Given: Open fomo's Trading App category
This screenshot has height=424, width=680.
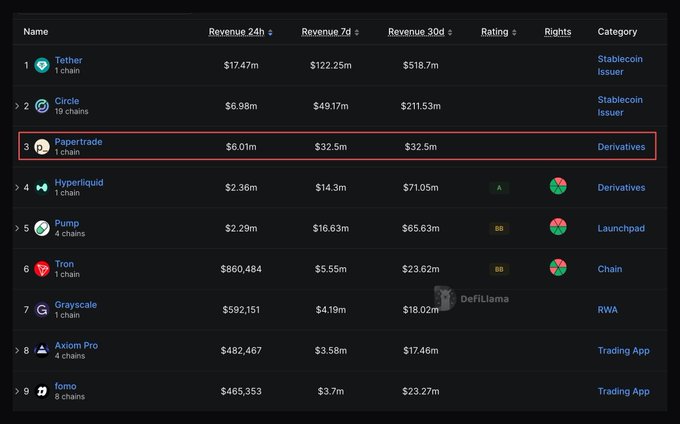Looking at the screenshot, I should tap(624, 391).
